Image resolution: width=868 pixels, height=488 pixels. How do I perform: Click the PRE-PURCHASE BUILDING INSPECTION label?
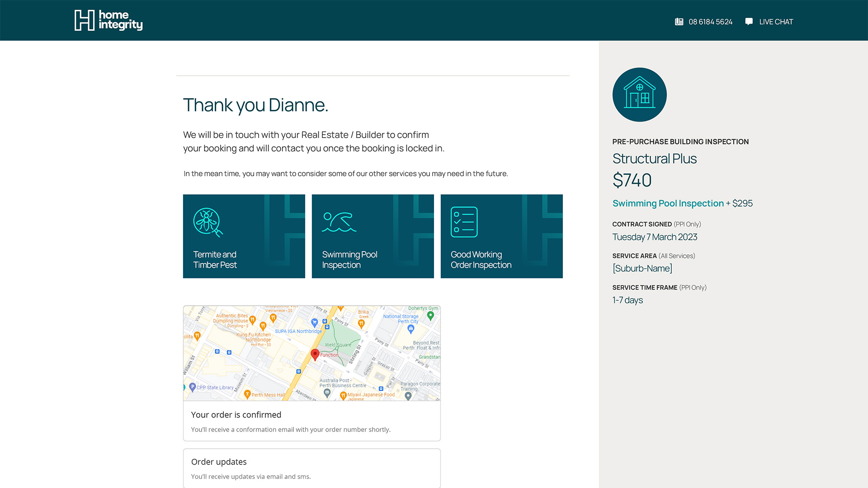click(680, 142)
